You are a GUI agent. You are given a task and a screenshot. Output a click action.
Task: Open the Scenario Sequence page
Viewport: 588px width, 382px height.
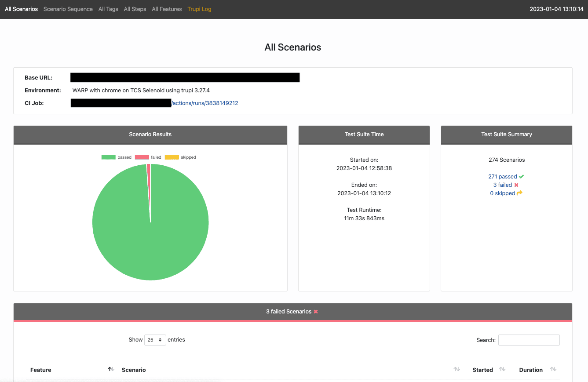pos(68,9)
